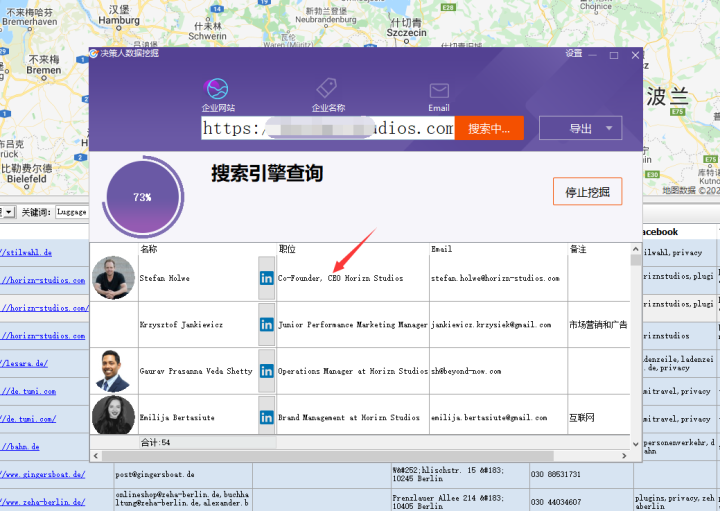Screen dimensions: 720x511
Task: Open stilwahl.de link in background list
Action: (26, 253)
